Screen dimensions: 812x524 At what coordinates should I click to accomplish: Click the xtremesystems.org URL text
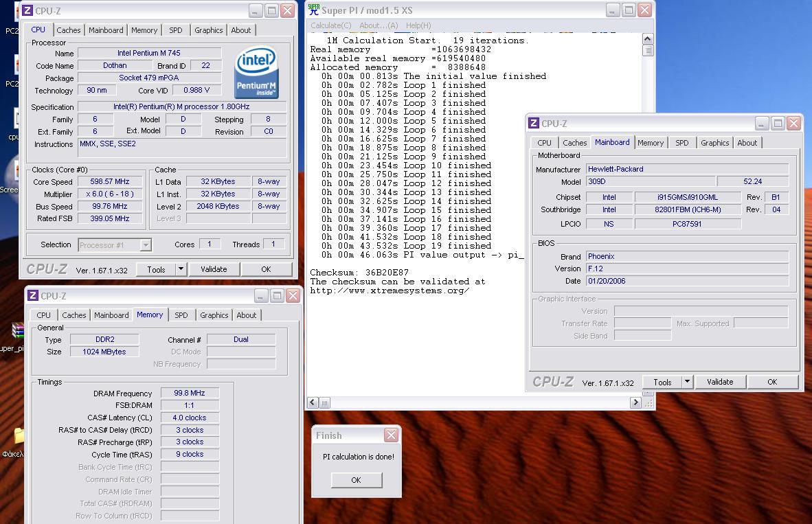[x=390, y=291]
